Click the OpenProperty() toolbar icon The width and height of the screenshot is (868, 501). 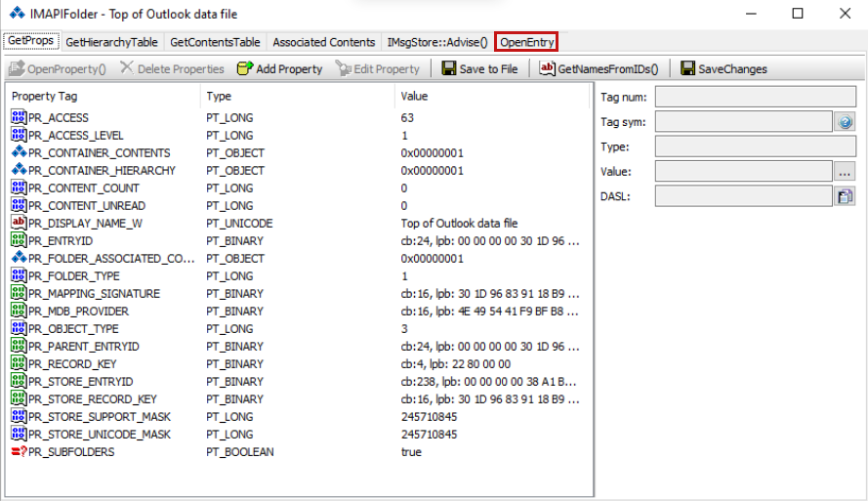[x=17, y=68]
